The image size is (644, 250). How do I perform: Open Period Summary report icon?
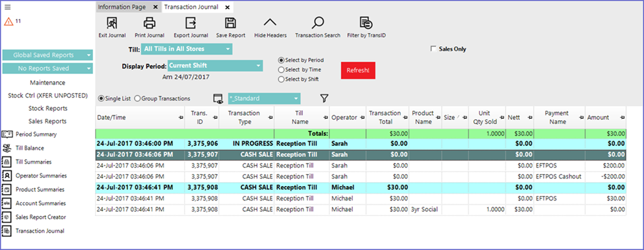pyautogui.click(x=7, y=135)
